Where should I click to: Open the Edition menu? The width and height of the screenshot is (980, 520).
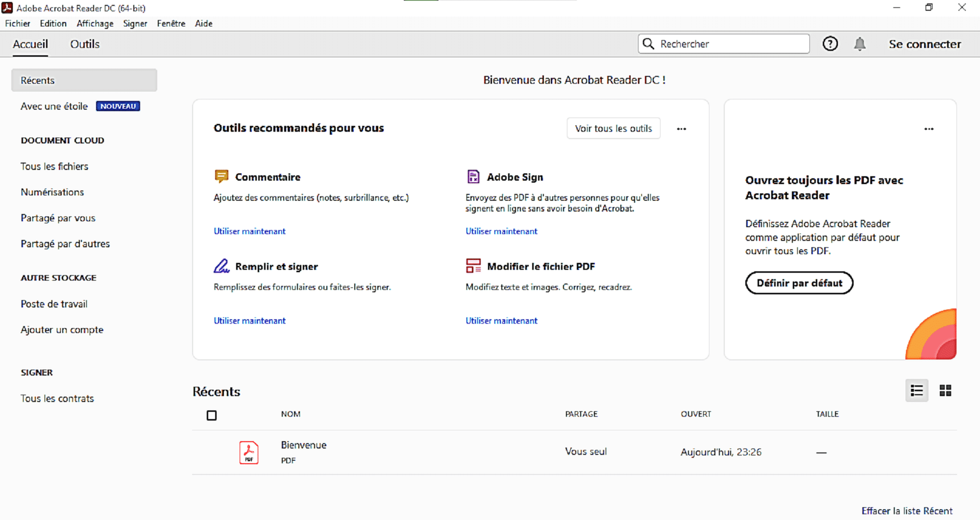coord(53,24)
